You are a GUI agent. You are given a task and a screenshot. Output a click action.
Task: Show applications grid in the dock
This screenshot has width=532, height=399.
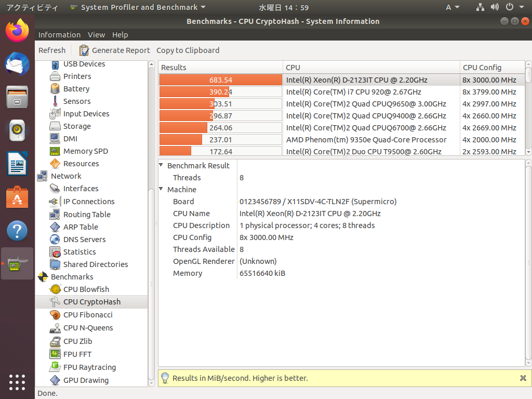tap(17, 382)
